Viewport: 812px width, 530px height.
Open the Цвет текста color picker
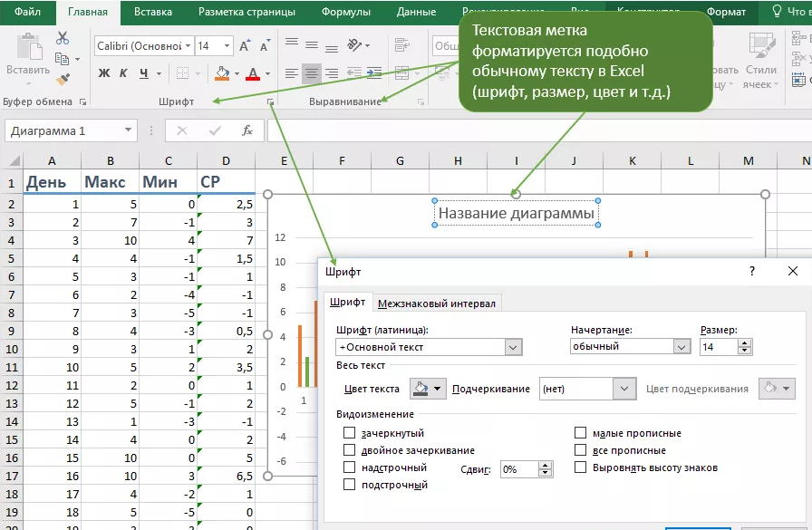[x=428, y=388]
